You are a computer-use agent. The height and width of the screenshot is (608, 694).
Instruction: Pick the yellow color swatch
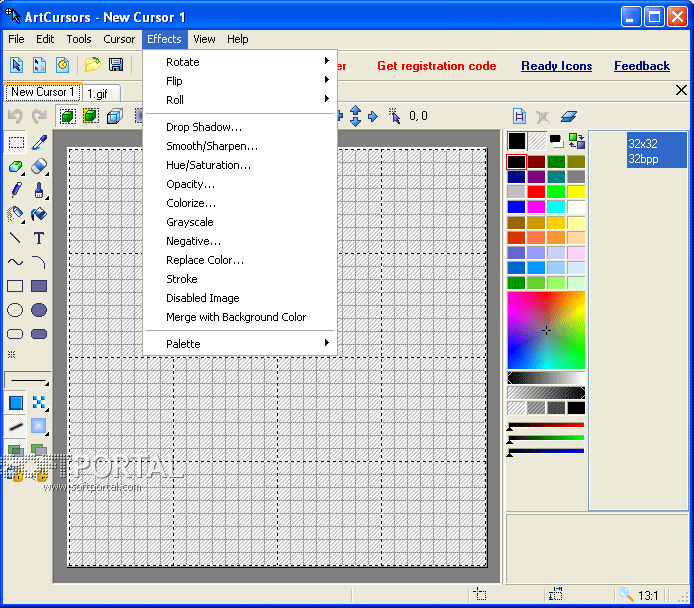576,192
